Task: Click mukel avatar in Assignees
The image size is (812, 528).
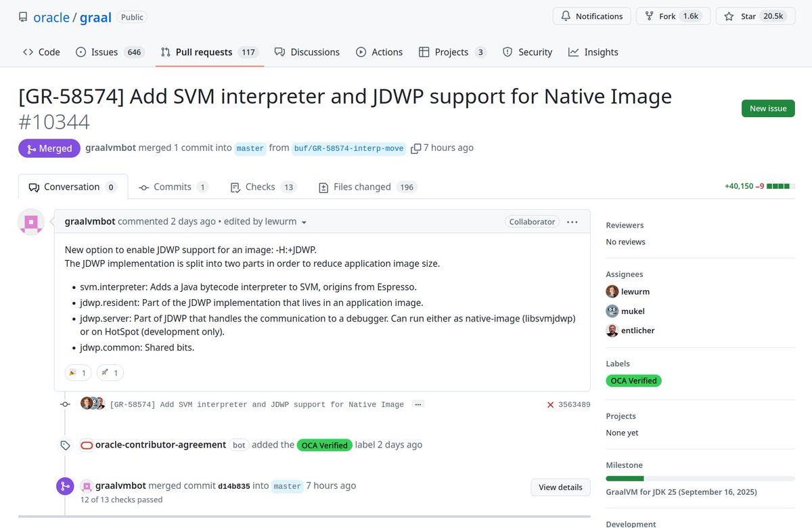Action: [x=612, y=311]
